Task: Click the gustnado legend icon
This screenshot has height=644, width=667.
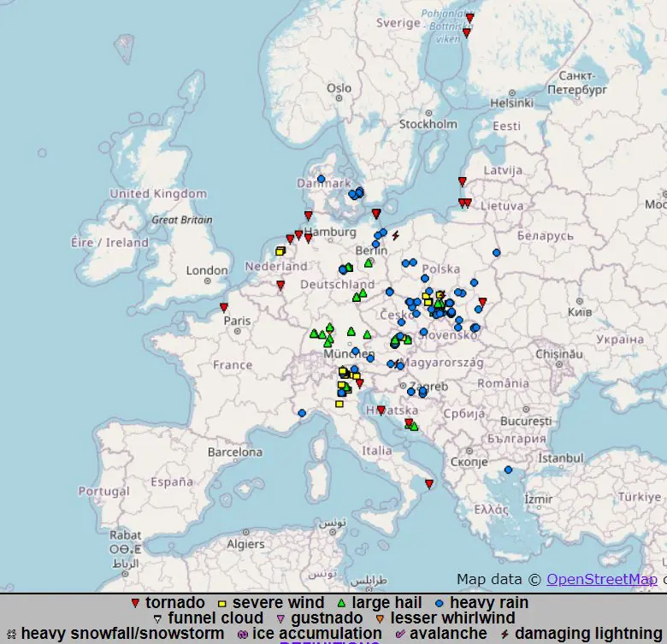Action: (x=280, y=619)
